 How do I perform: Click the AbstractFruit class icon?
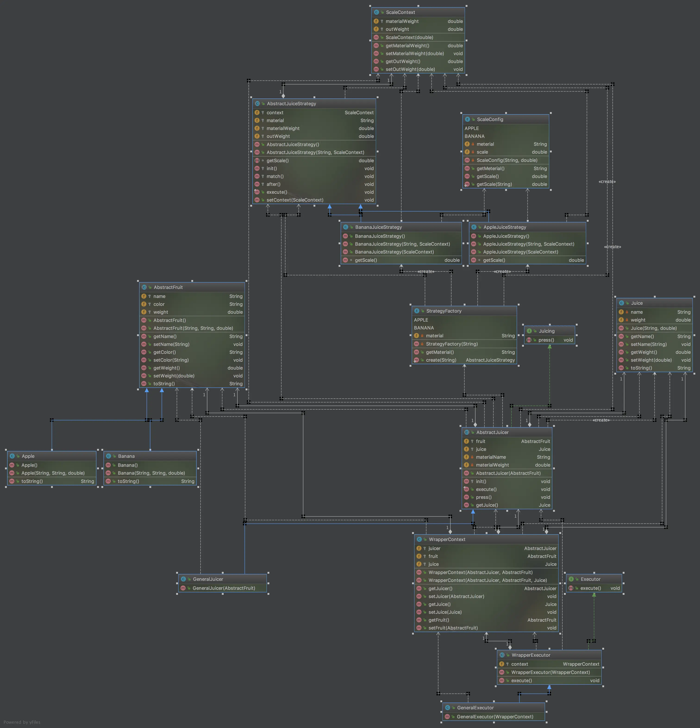(x=144, y=287)
